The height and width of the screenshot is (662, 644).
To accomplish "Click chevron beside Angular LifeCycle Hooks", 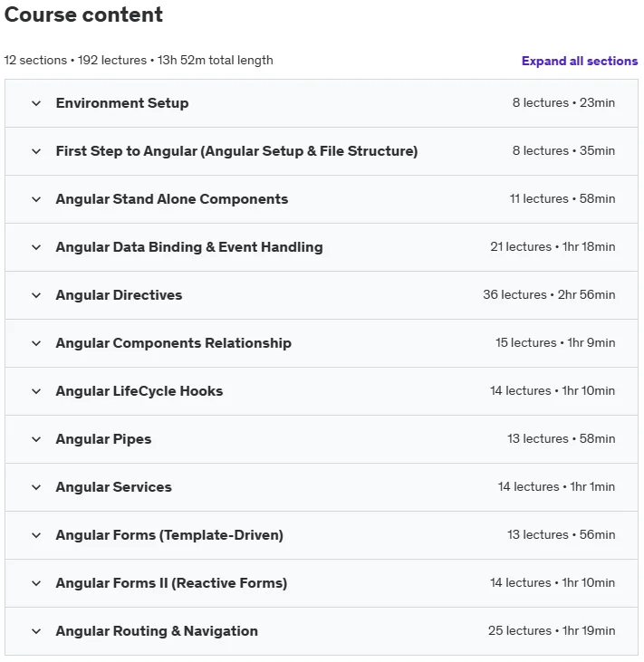I will pyautogui.click(x=36, y=391).
